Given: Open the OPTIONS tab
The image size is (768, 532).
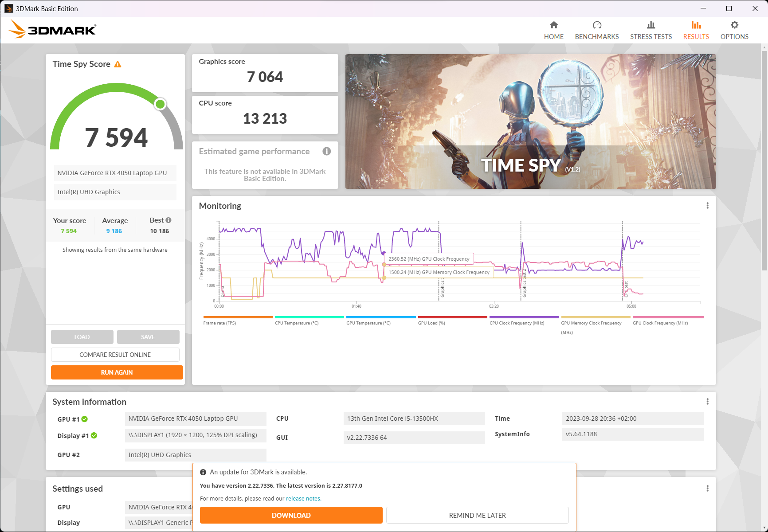Looking at the screenshot, I should coord(734,31).
